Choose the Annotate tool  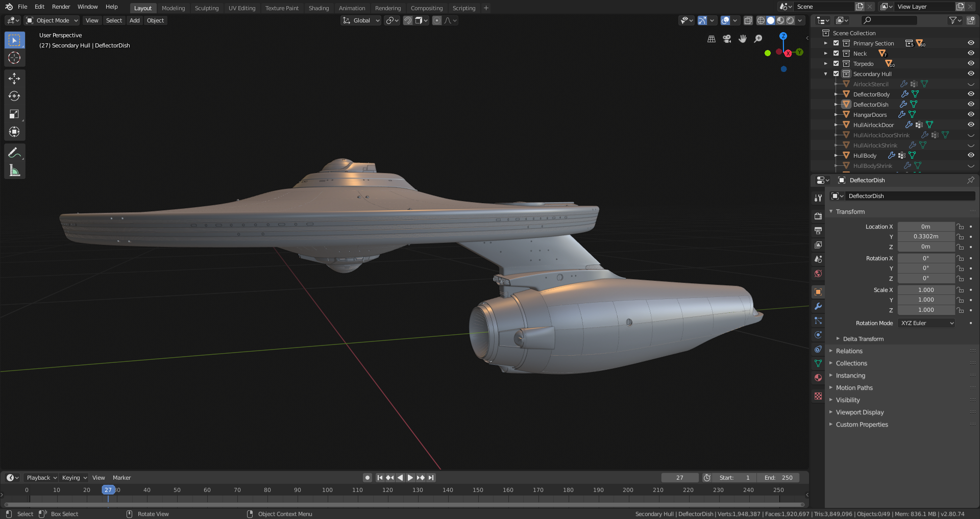14,153
